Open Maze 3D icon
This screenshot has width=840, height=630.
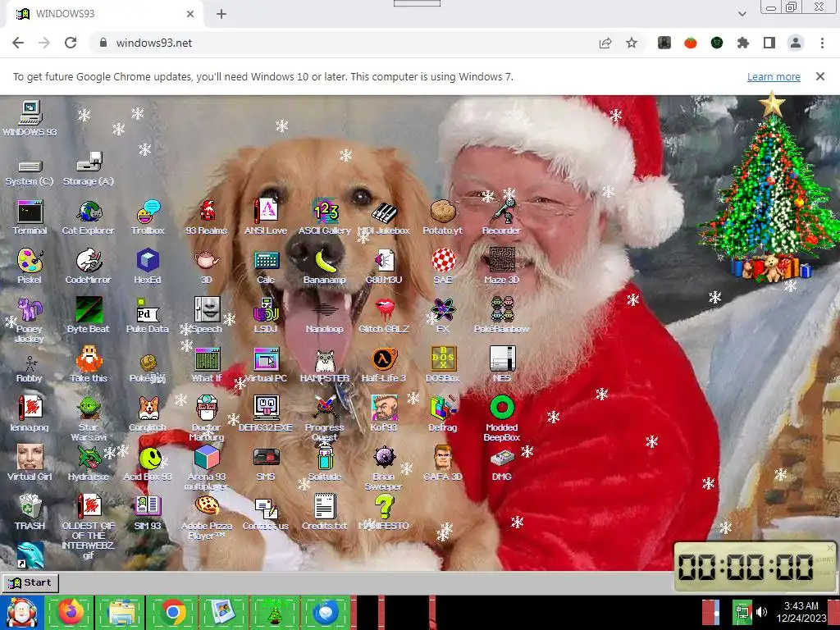(x=501, y=267)
